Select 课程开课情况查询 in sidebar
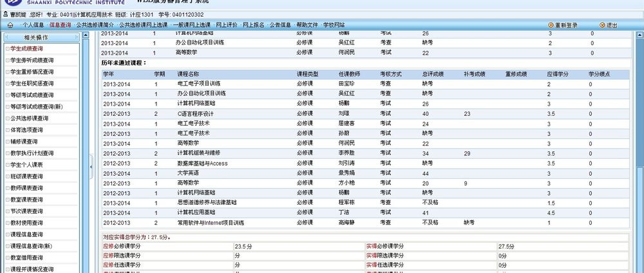Image resolution: width=644 pixels, height=273 pixels. pos(32,269)
